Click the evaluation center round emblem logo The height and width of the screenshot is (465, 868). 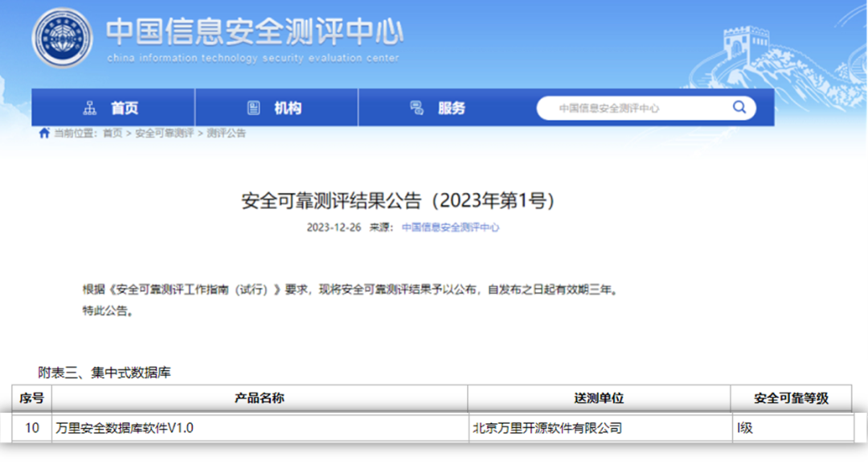62,39
